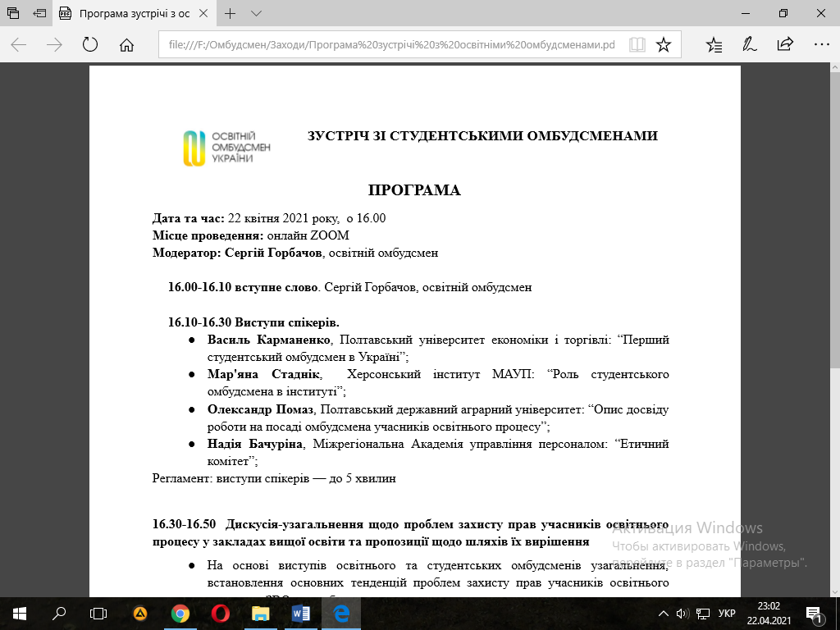Viewport: 840px width, 630px height.
Task: Show hidden system tray icons
Action: [663, 614]
